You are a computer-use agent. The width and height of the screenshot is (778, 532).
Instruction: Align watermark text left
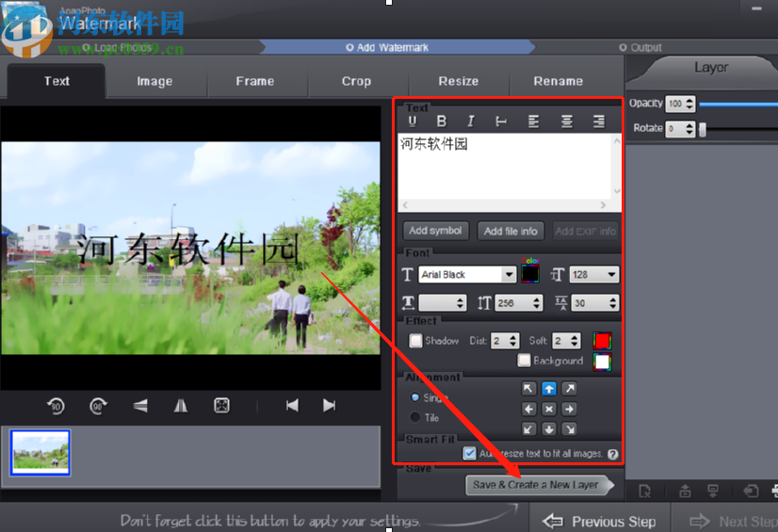tap(533, 121)
